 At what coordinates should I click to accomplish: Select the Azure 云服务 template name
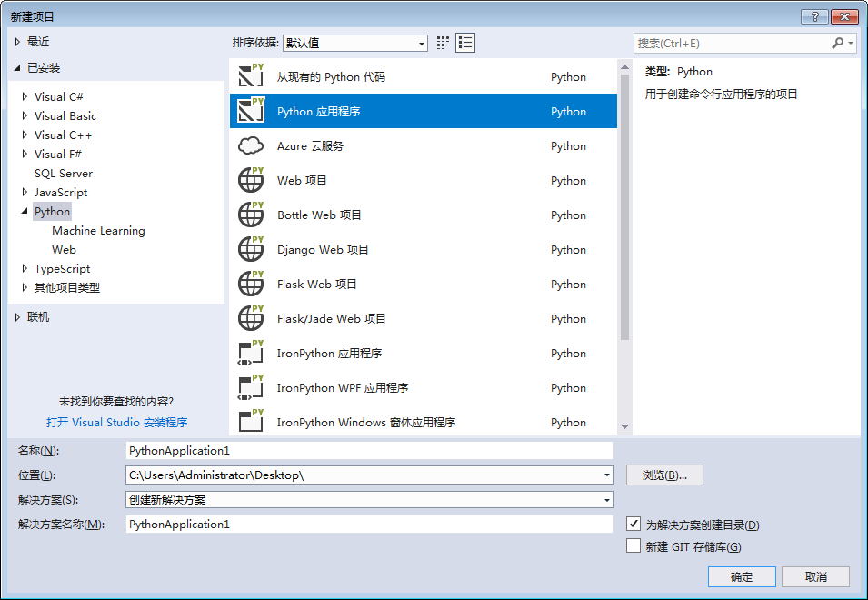click(310, 146)
